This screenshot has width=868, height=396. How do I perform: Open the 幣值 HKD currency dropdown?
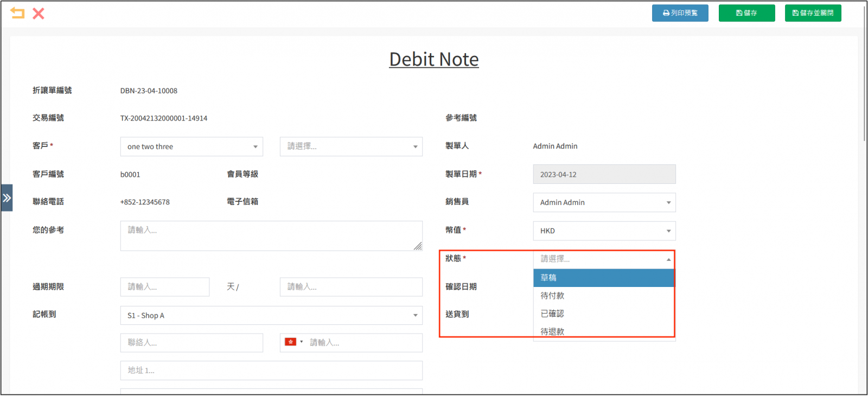click(604, 231)
